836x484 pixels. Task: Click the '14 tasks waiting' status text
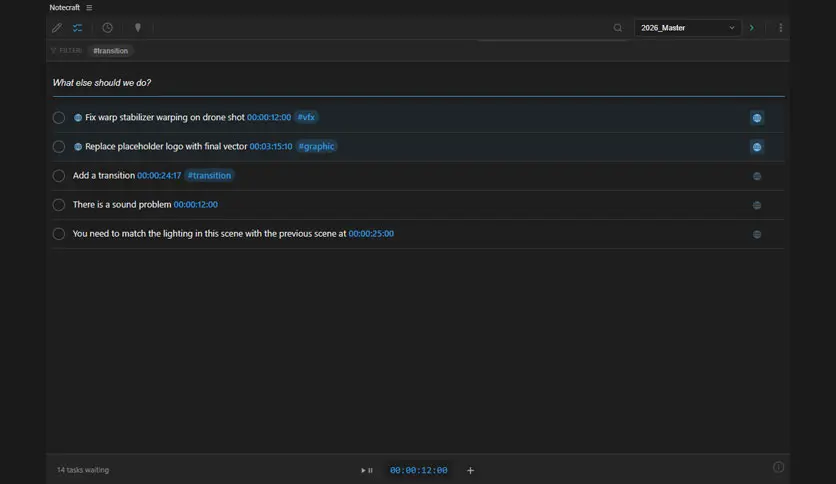(83, 470)
